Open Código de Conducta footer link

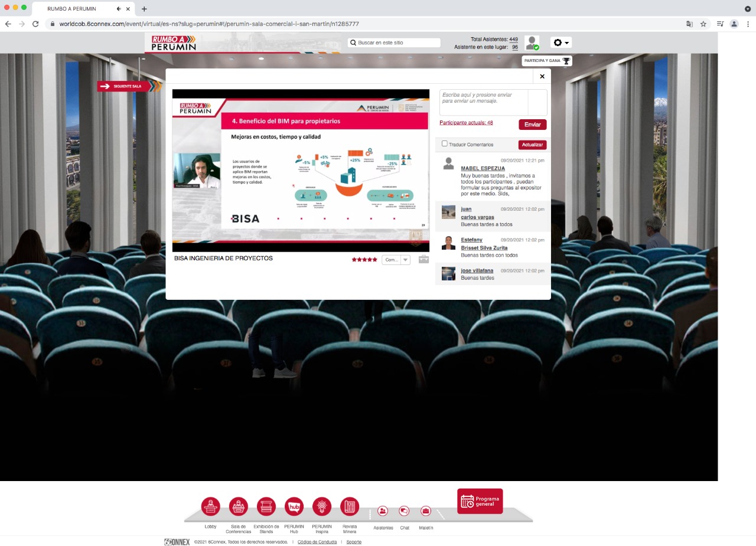(x=317, y=542)
